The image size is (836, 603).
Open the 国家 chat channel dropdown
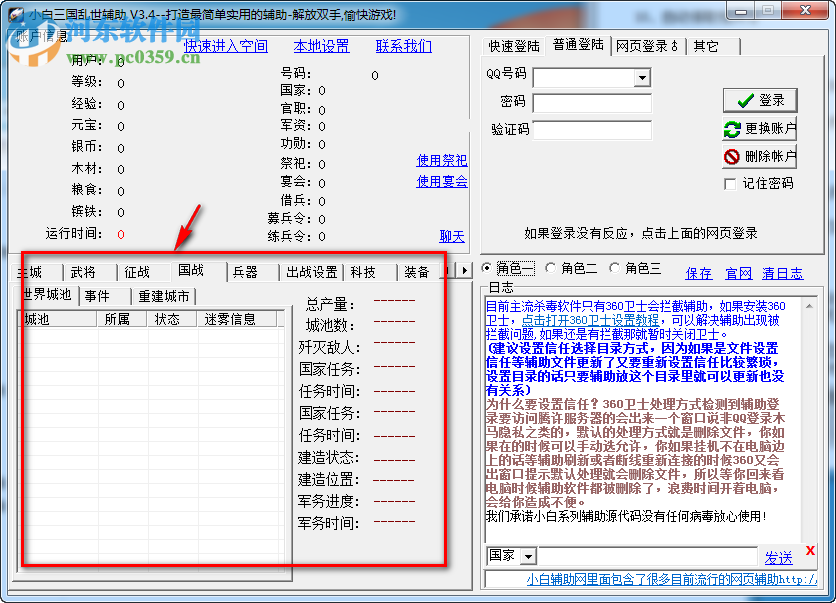tap(528, 557)
